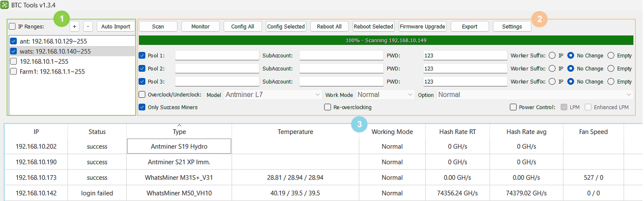Click the scanning progress bar

pyautogui.click(x=386, y=40)
